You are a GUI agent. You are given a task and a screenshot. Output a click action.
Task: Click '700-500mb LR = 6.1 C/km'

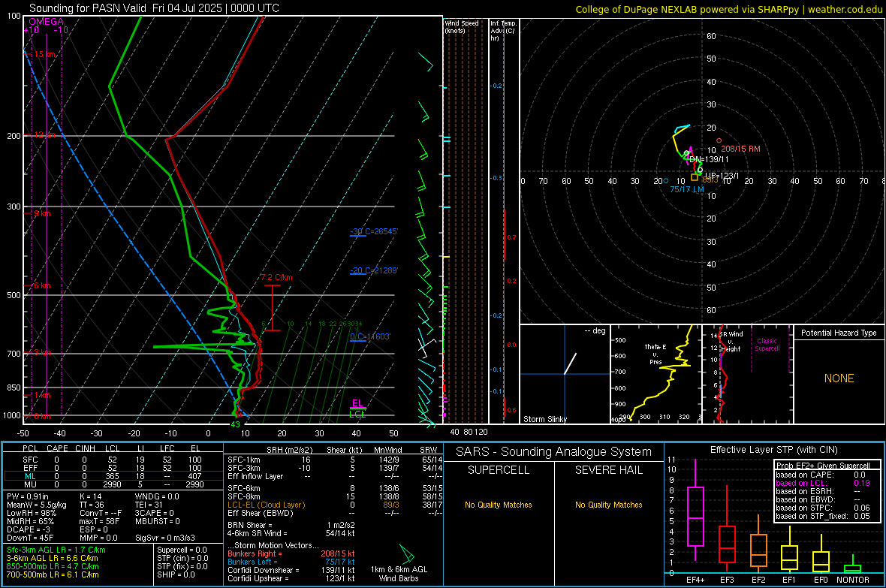(53, 574)
